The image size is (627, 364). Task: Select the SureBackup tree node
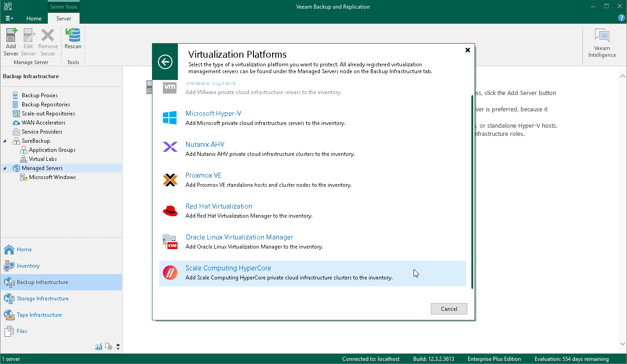[x=36, y=141]
